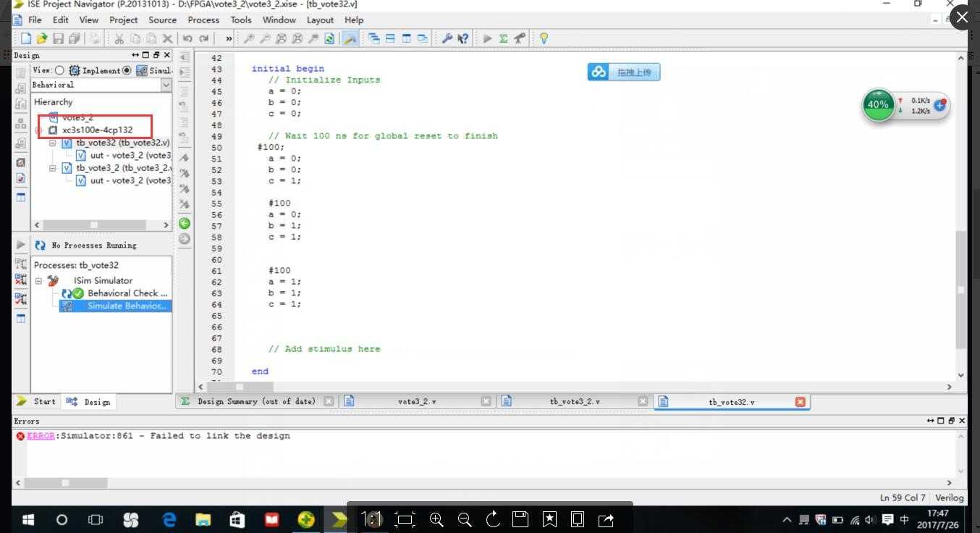Screen dimensions: 980x533
Task: Collapse the ISim Simulator process node
Action: (x=39, y=280)
